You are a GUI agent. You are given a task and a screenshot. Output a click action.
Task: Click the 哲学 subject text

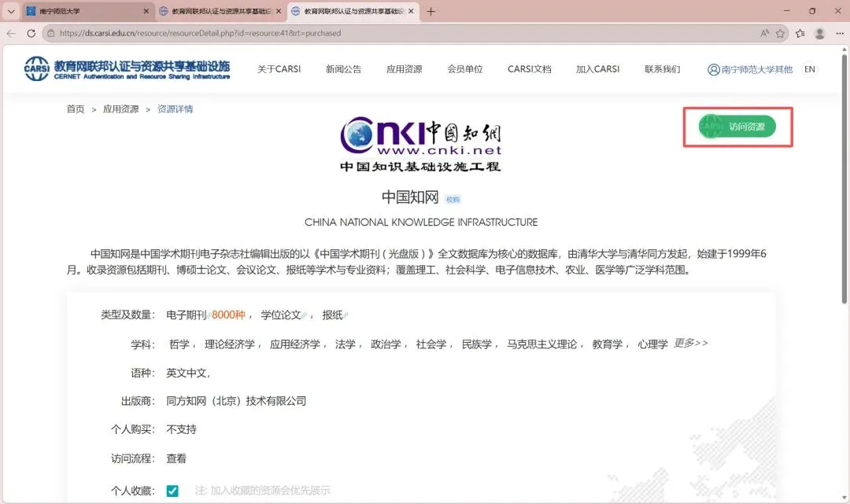(179, 344)
